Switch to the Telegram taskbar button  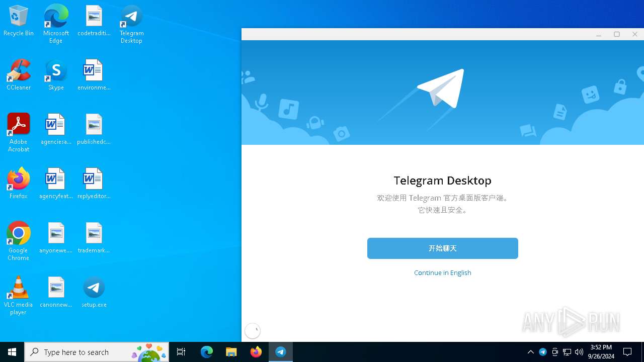(x=281, y=352)
